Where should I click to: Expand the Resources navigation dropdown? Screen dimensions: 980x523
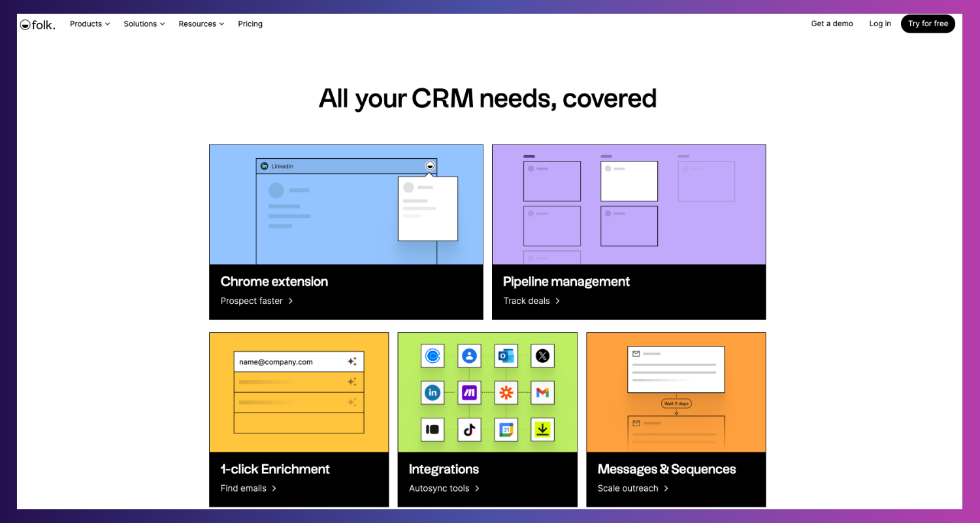pos(201,24)
